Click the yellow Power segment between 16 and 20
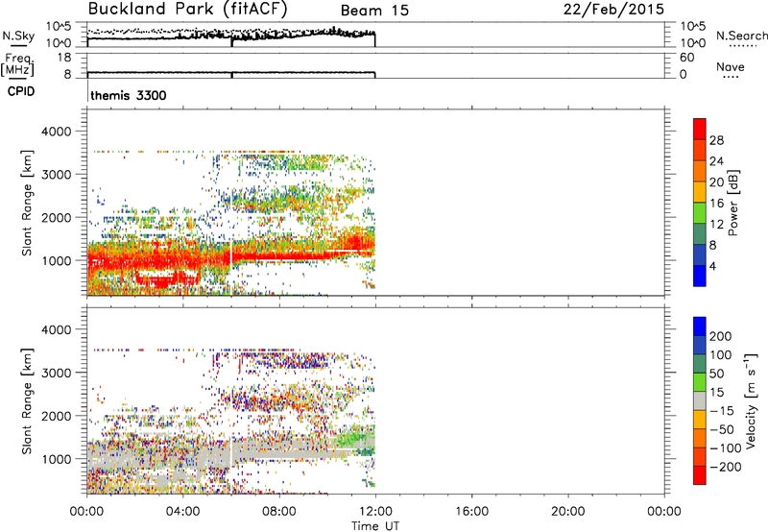The width and height of the screenshot is (768, 532). [700, 192]
